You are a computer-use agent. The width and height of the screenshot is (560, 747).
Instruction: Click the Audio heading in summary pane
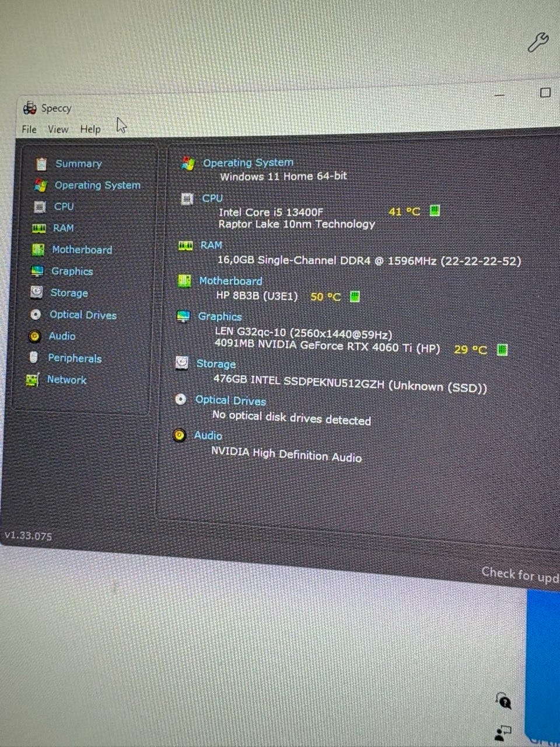point(208,435)
